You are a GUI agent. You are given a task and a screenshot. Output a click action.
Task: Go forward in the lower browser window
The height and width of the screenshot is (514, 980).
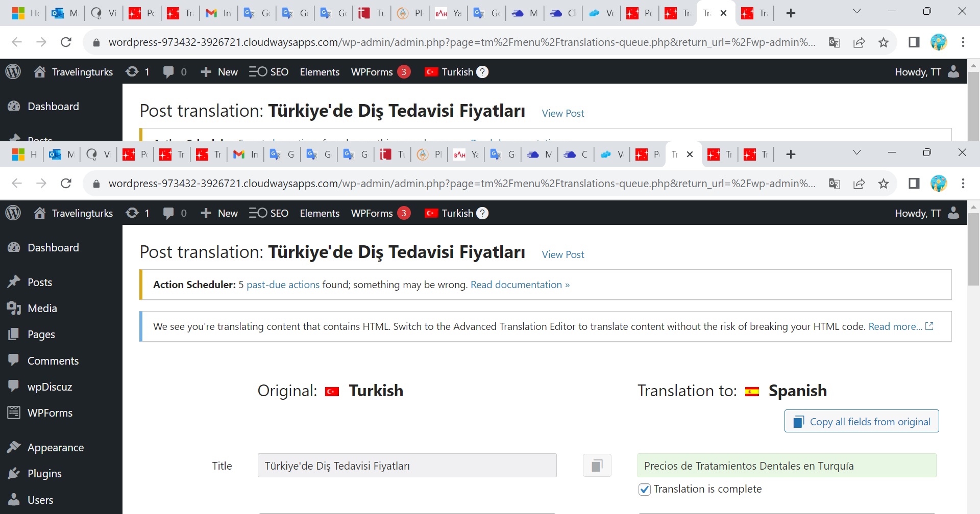point(41,184)
